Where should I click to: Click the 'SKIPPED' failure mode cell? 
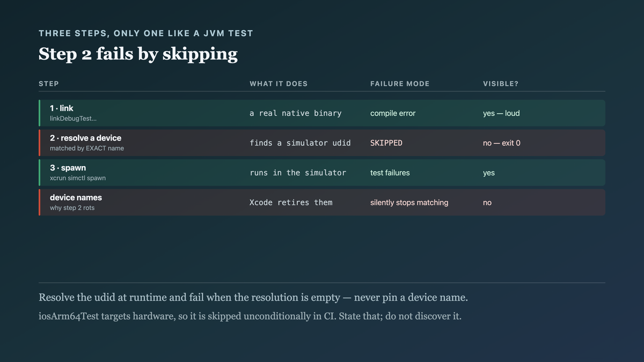386,143
